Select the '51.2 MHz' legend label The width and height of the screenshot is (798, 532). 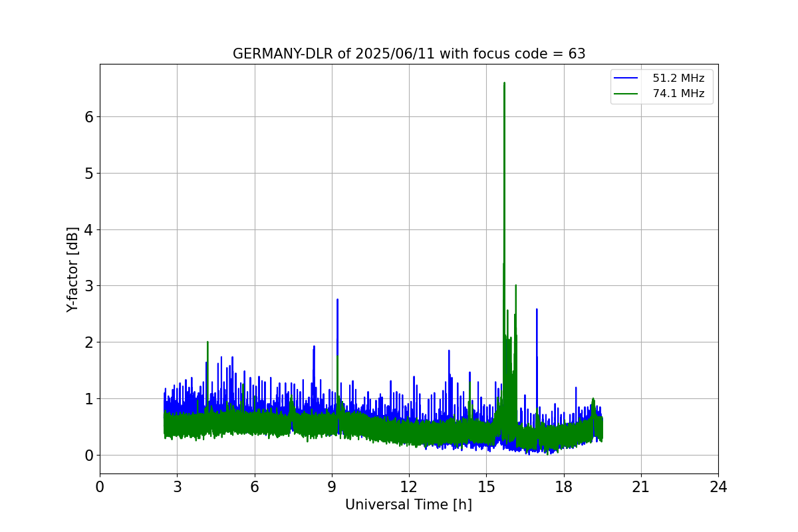pos(678,78)
